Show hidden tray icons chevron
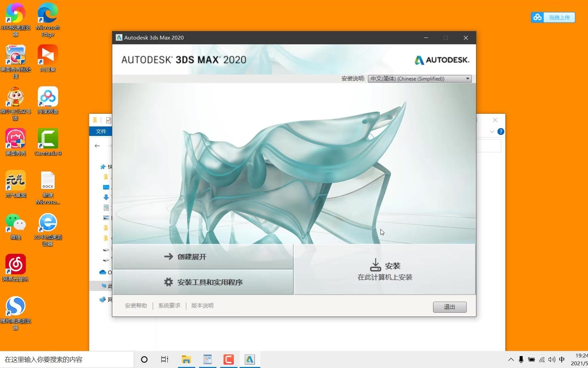 511,359
